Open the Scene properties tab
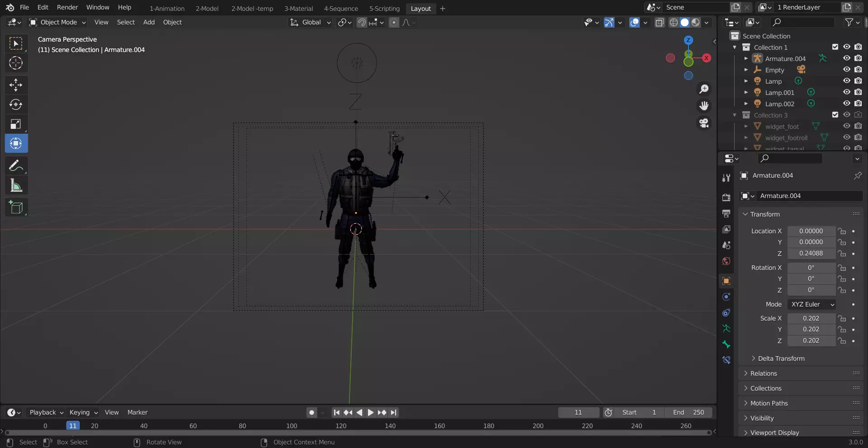This screenshot has width=868, height=448. (x=726, y=245)
